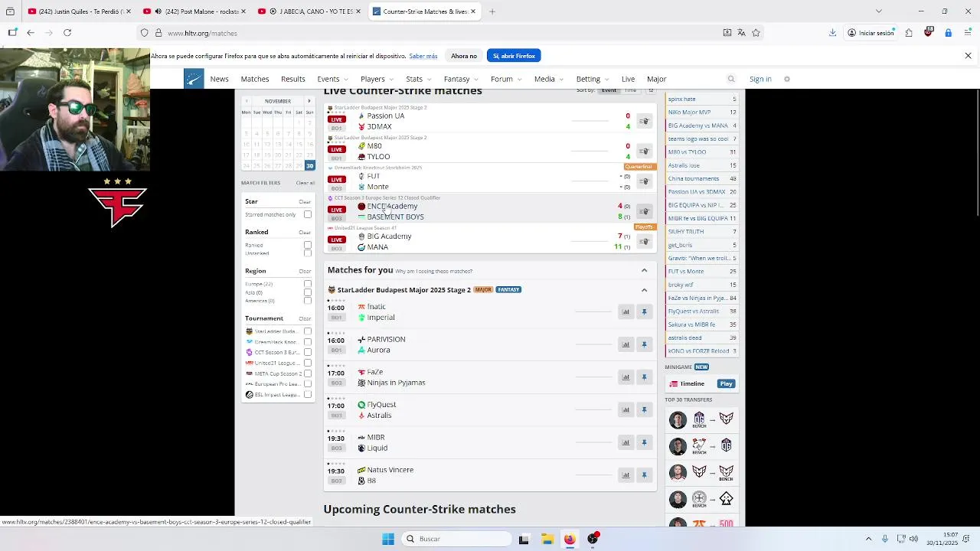Check the Americas region filter
This screenshot has height=551, width=980.
tap(308, 301)
